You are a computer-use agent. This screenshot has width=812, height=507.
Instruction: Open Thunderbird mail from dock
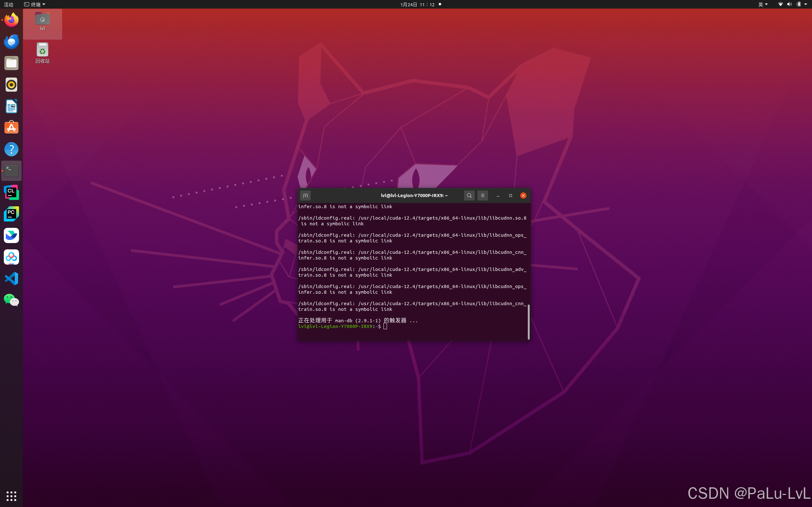tap(11, 42)
